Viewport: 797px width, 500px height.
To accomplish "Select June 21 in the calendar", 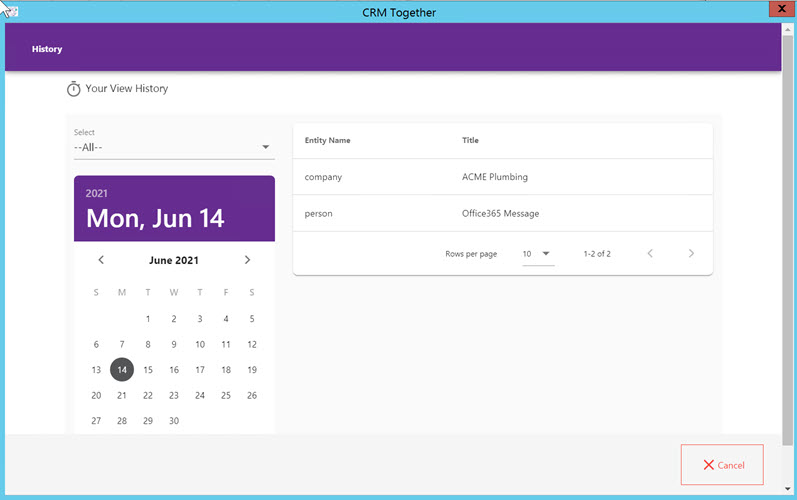I will click(x=122, y=395).
